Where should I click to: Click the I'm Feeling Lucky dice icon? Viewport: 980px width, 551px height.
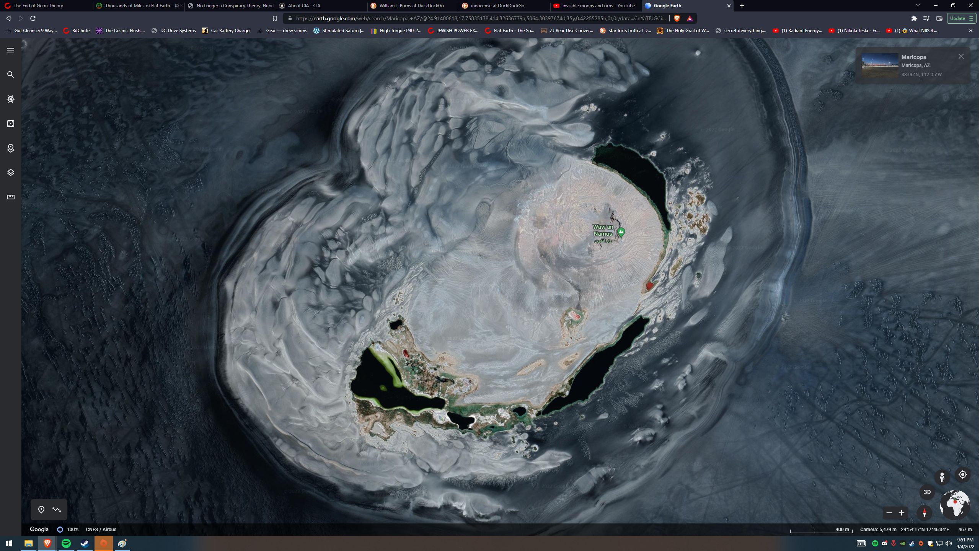[x=11, y=124]
